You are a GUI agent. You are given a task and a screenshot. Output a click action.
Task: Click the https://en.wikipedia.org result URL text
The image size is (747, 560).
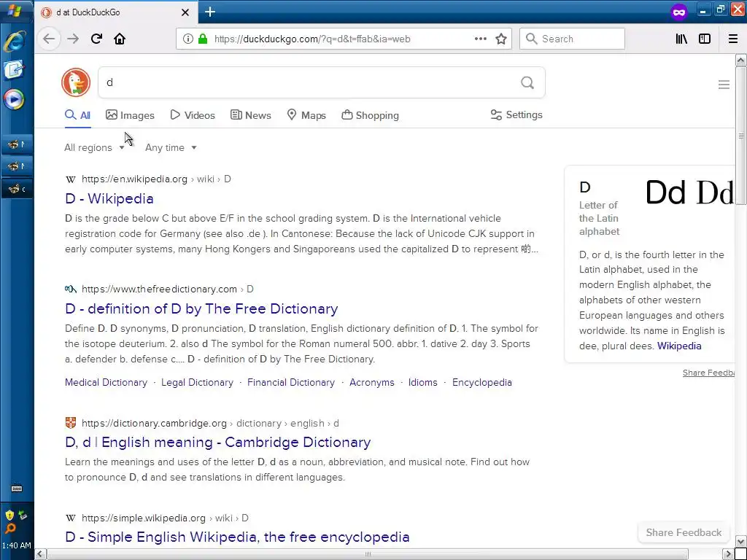pyautogui.click(x=134, y=179)
